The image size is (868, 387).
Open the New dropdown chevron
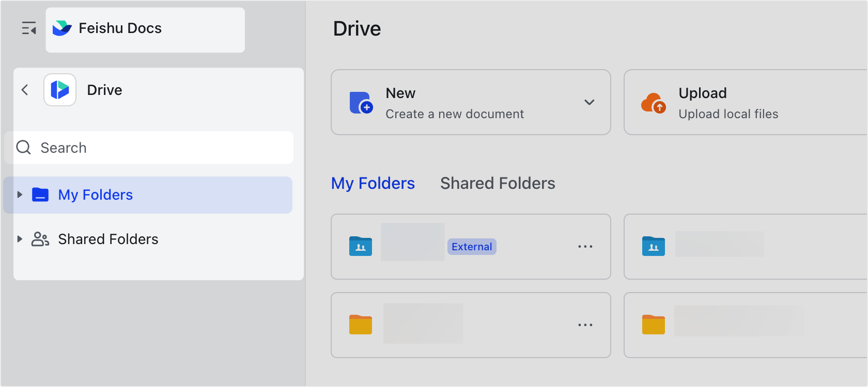coord(589,102)
